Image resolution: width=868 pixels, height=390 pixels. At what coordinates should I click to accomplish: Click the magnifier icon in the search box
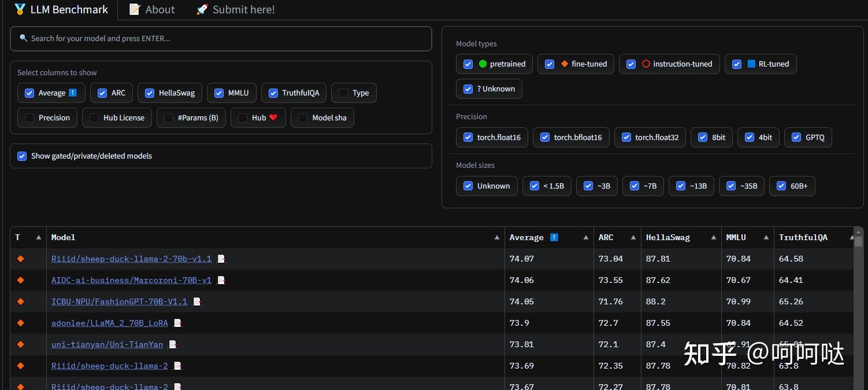24,38
